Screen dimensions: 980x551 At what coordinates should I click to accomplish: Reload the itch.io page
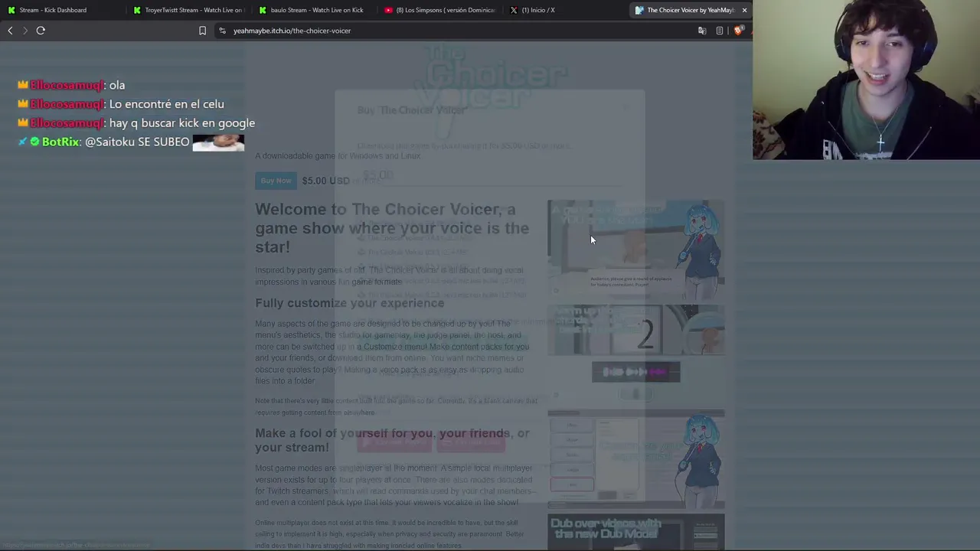tap(41, 31)
